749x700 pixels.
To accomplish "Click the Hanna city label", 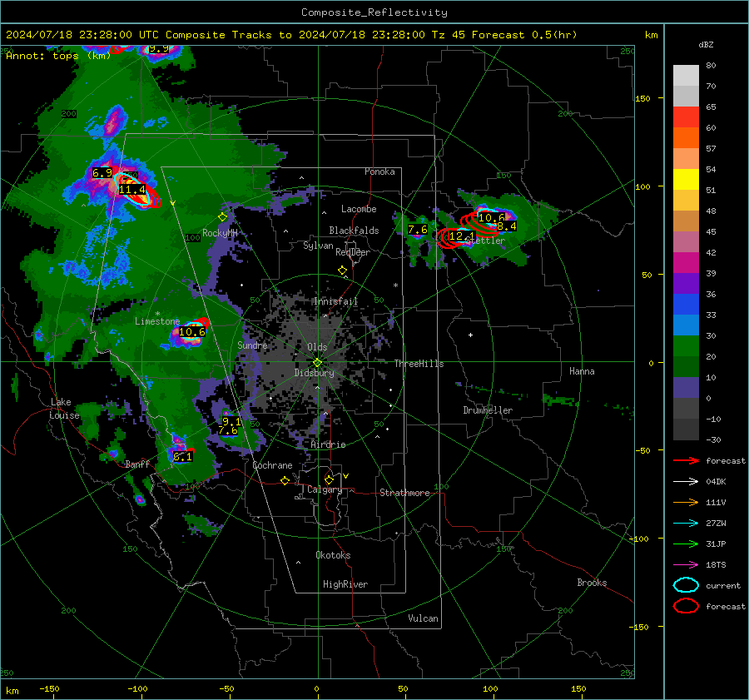I will click(582, 371).
